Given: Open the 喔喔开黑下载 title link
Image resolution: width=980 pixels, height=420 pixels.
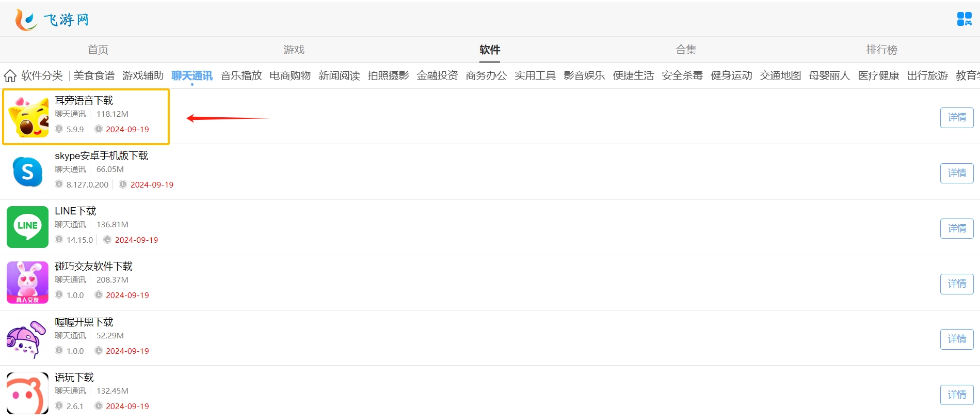Looking at the screenshot, I should click(84, 322).
